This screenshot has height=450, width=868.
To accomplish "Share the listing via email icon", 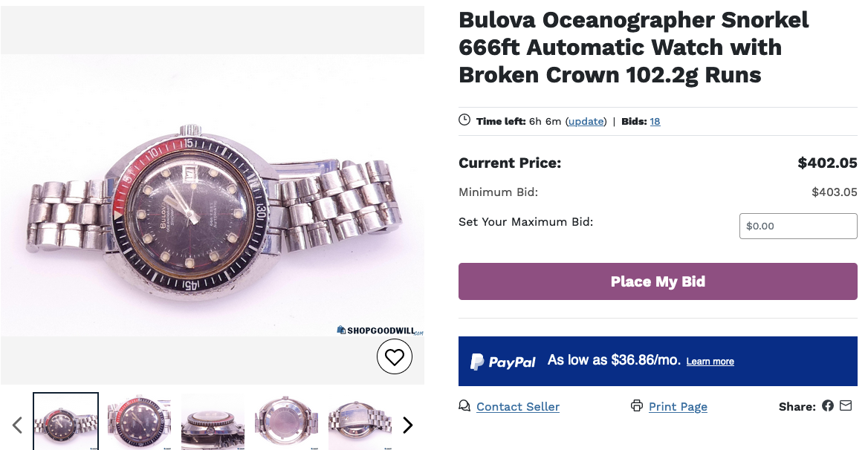I will [846, 406].
